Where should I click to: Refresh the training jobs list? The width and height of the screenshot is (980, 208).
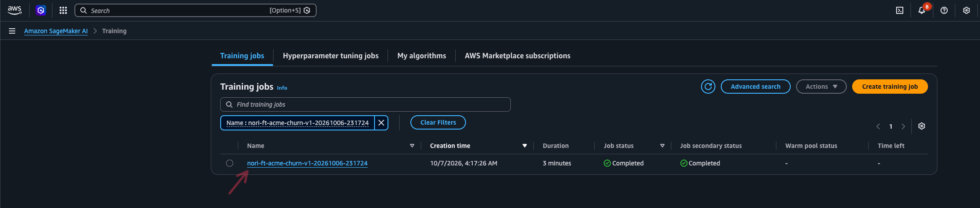[708, 87]
